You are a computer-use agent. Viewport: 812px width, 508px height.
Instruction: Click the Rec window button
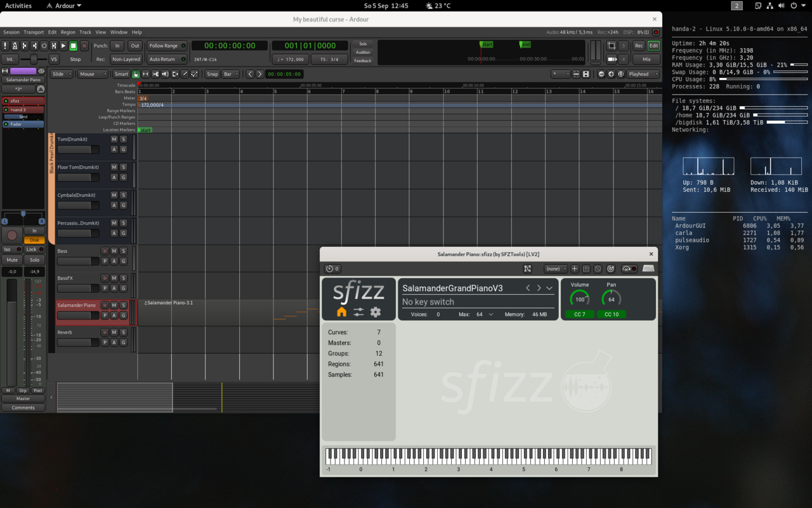pyautogui.click(x=639, y=46)
